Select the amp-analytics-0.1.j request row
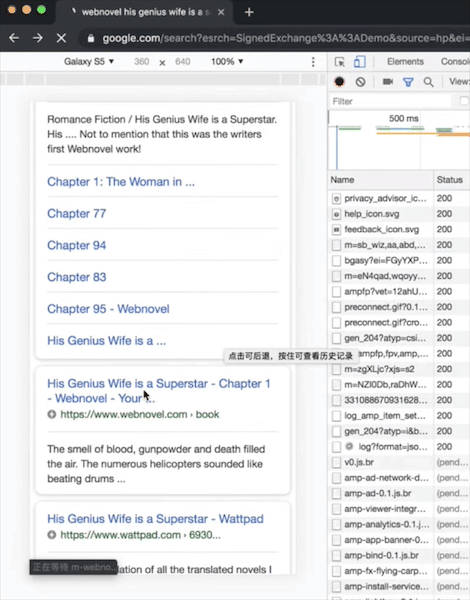Viewport: 470px width, 600px height. tap(399, 524)
